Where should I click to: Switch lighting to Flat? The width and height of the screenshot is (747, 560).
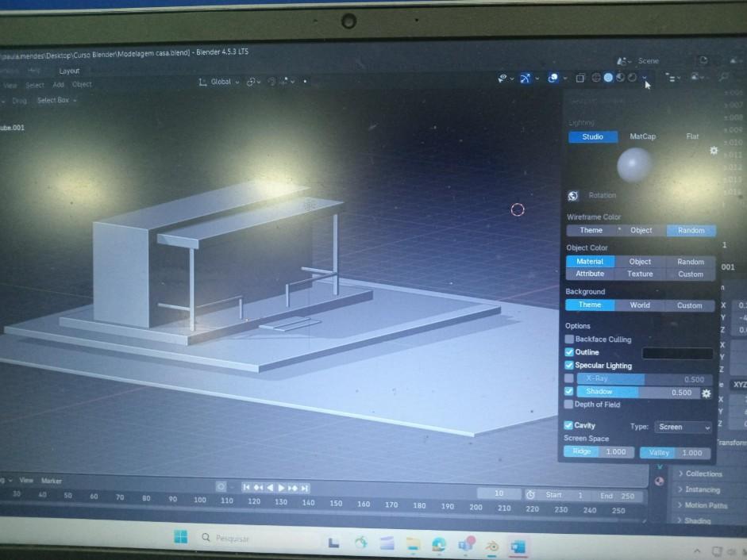(x=692, y=136)
